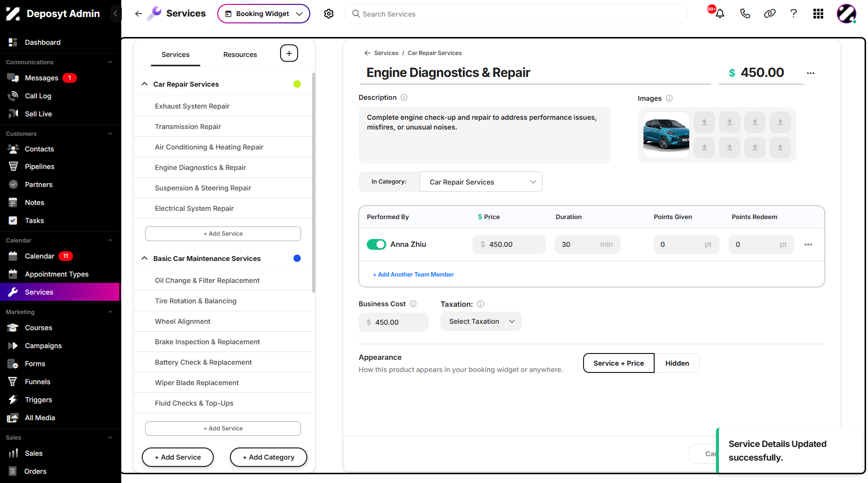
Task: Click the Business Cost input field
Action: tap(394, 322)
